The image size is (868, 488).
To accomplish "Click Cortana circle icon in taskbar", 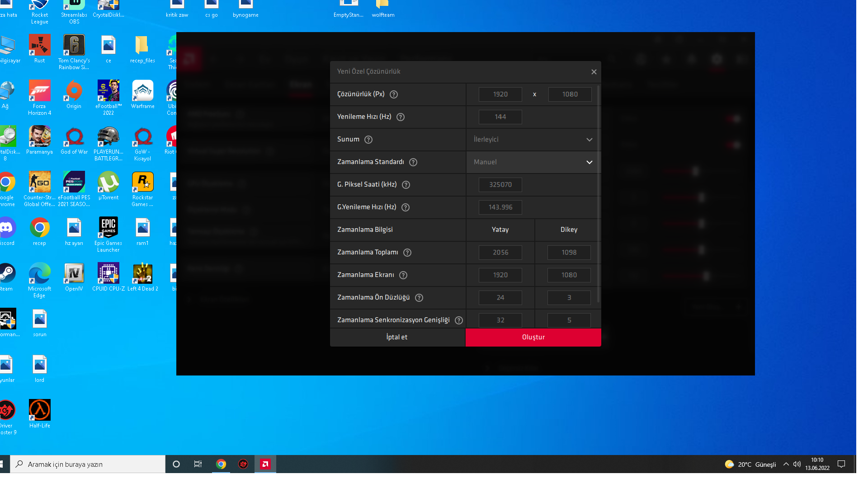I will (x=176, y=464).
